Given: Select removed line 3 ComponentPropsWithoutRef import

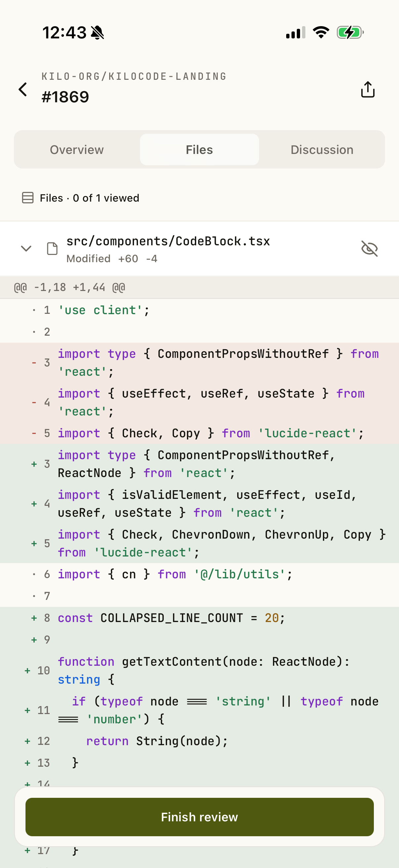Looking at the screenshot, I should [199, 363].
